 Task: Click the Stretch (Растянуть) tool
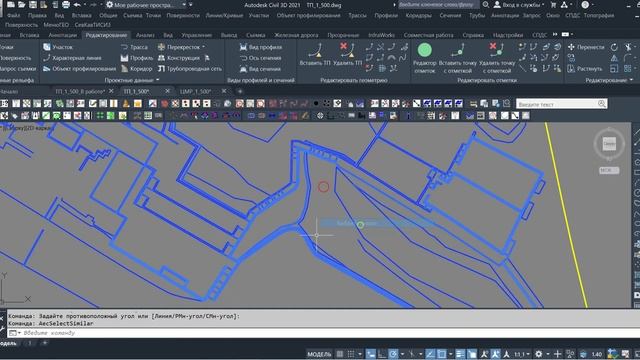tap(585, 69)
